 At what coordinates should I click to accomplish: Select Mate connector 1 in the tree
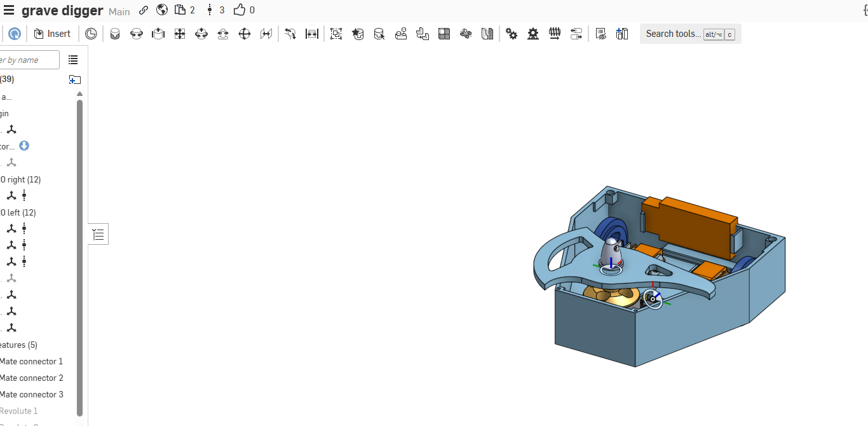(x=32, y=361)
